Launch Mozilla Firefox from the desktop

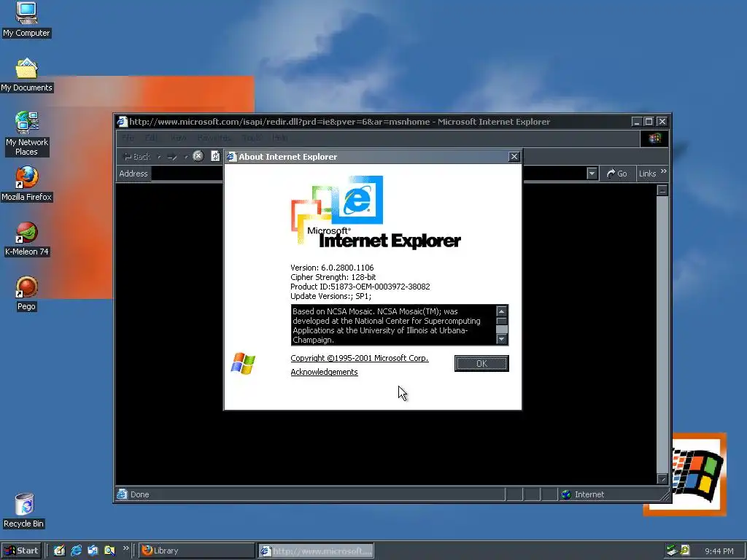point(26,184)
